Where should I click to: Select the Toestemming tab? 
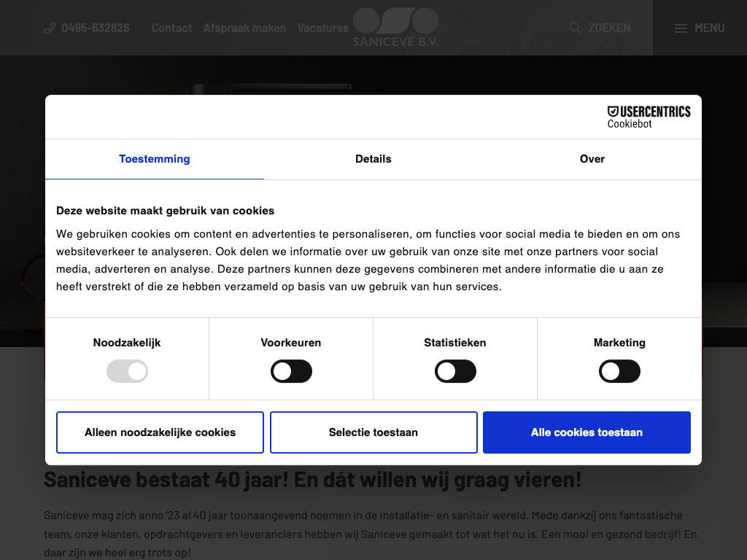coord(155,159)
